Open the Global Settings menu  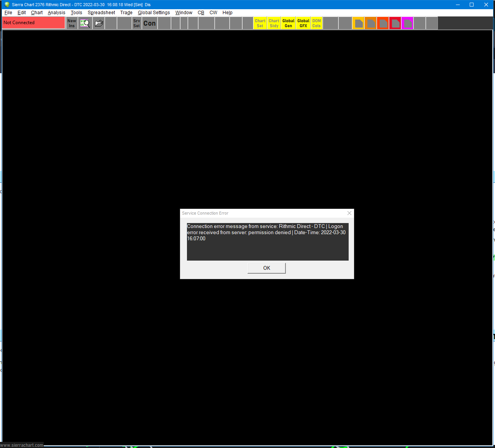pos(154,13)
